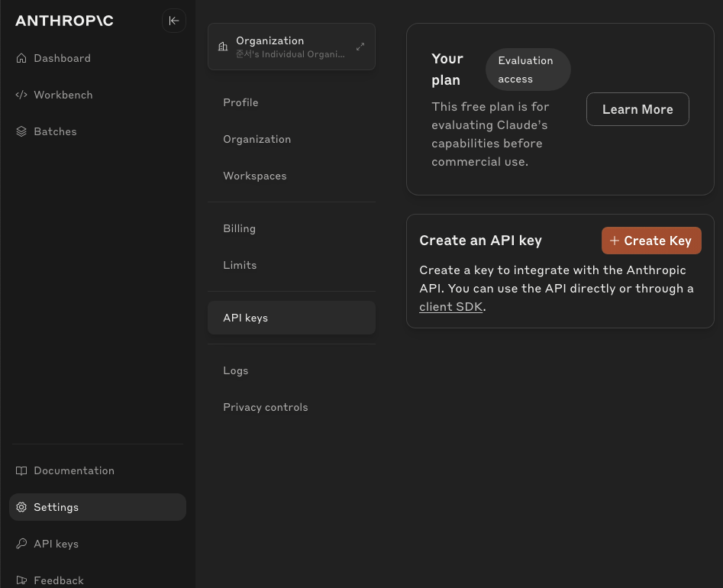Click the Documentation book icon
Image resolution: width=723 pixels, height=588 pixels.
pyautogui.click(x=21, y=471)
